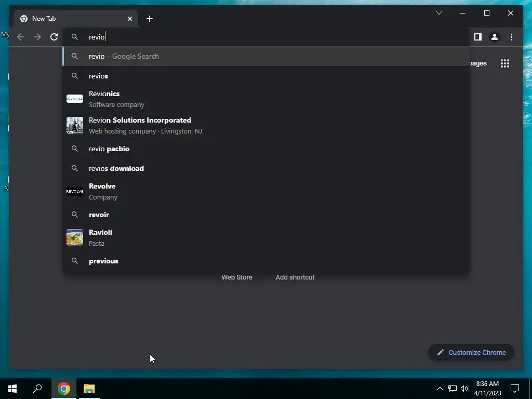Open the Web Store shortcut

pos(237,277)
